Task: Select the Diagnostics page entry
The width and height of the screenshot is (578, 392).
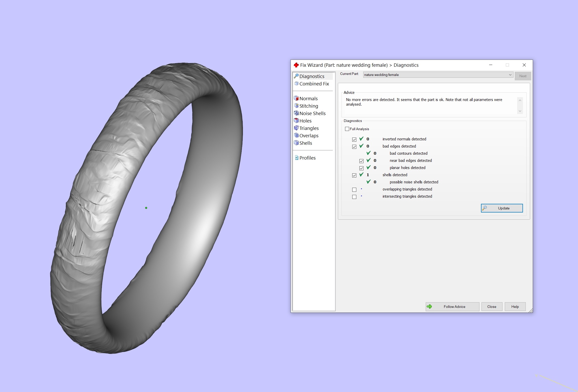Action: click(312, 76)
